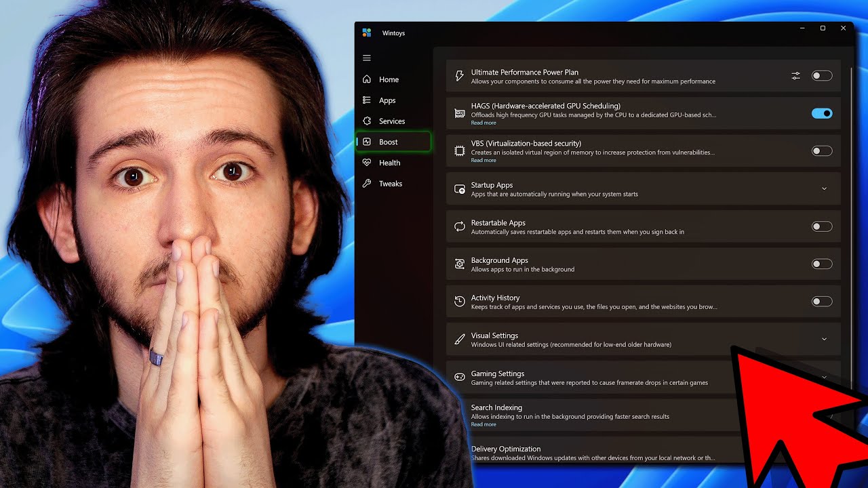
Task: Click the Gaming Settings controller icon
Action: (459, 378)
